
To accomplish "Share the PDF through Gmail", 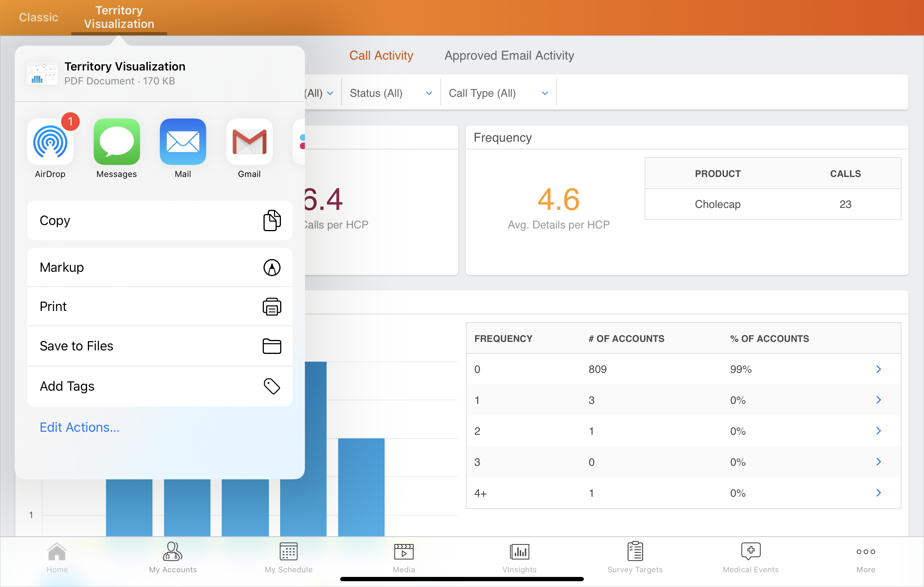I will click(x=249, y=142).
